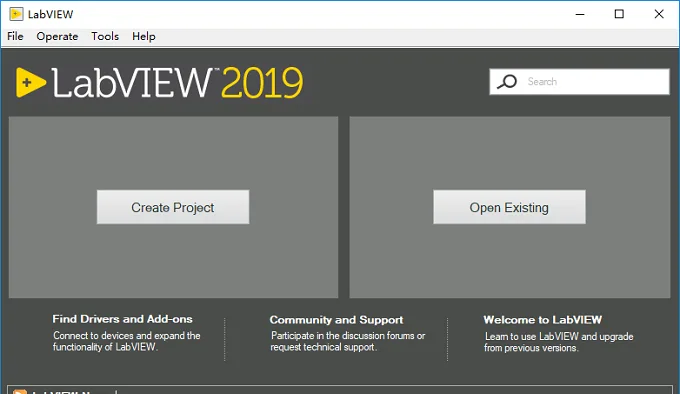
Task: Open Community and Support link
Action: (x=336, y=320)
